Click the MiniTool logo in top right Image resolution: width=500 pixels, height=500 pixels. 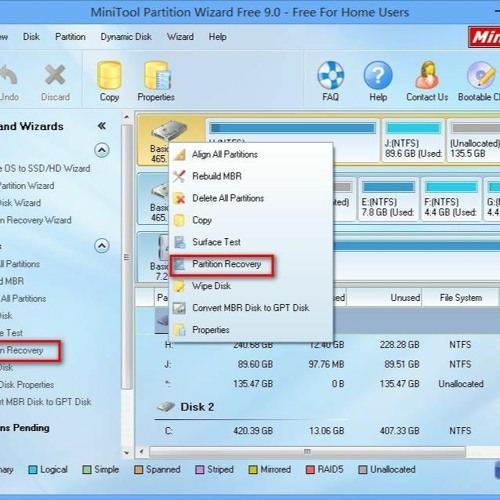(x=484, y=37)
